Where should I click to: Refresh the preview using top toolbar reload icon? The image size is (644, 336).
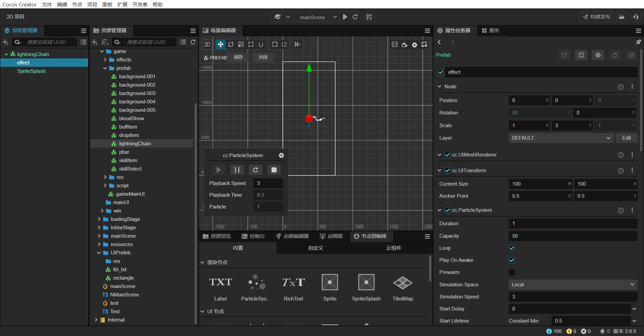pyautogui.click(x=355, y=17)
